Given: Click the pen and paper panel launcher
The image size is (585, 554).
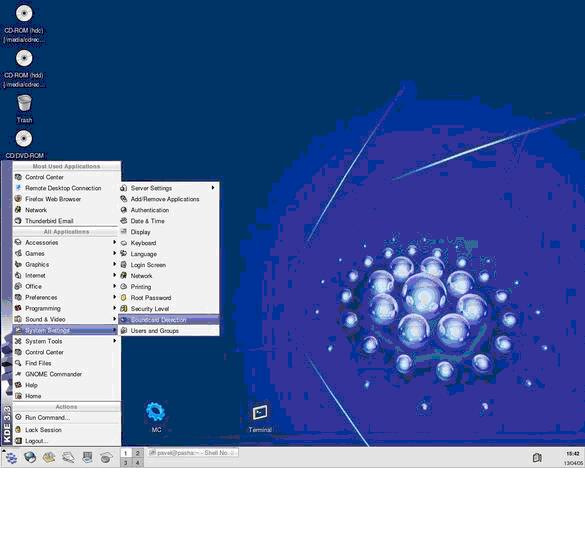Looking at the screenshot, I should (68, 457).
